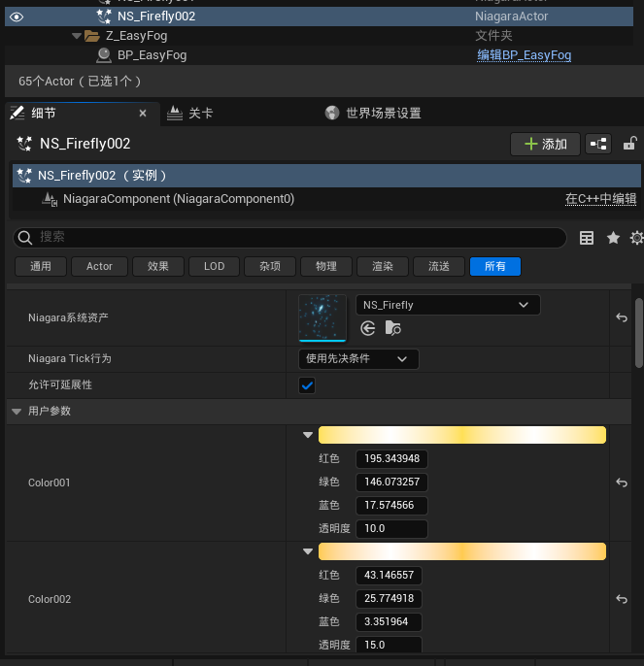Click the BP_EasyFog actor type icon
This screenshot has width=644, height=666.
pos(104,55)
